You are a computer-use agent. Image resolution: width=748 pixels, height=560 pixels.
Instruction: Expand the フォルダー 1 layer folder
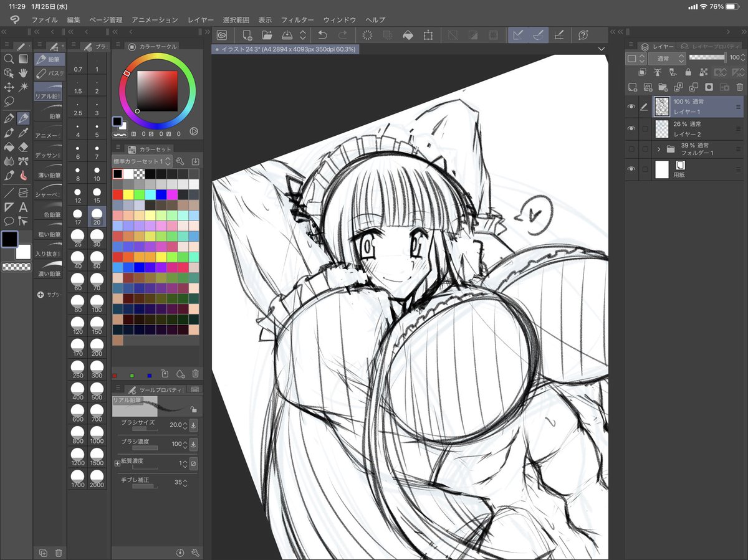(x=659, y=149)
